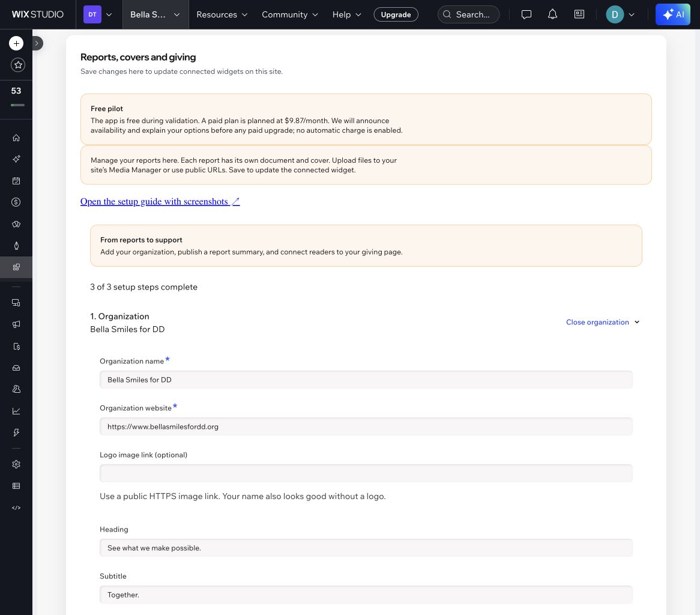Open the lightning automations sidebar icon
The image size is (700, 615).
(x=16, y=432)
